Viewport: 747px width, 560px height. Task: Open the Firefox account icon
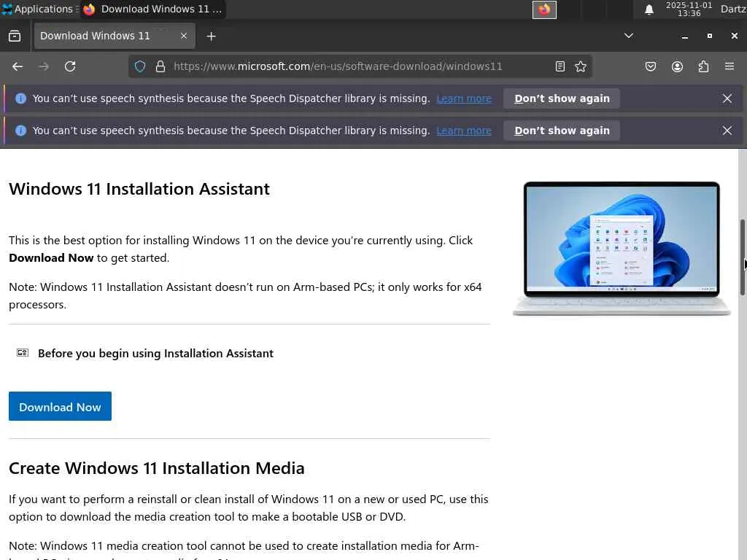[x=678, y=66]
